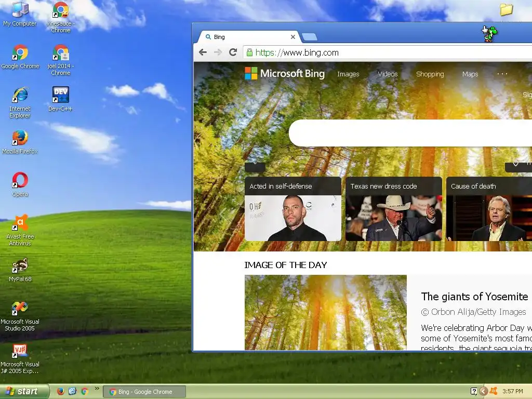532x399 pixels.
Task: Click the Orbon Alija/Getty Images credit
Action: pos(473,312)
